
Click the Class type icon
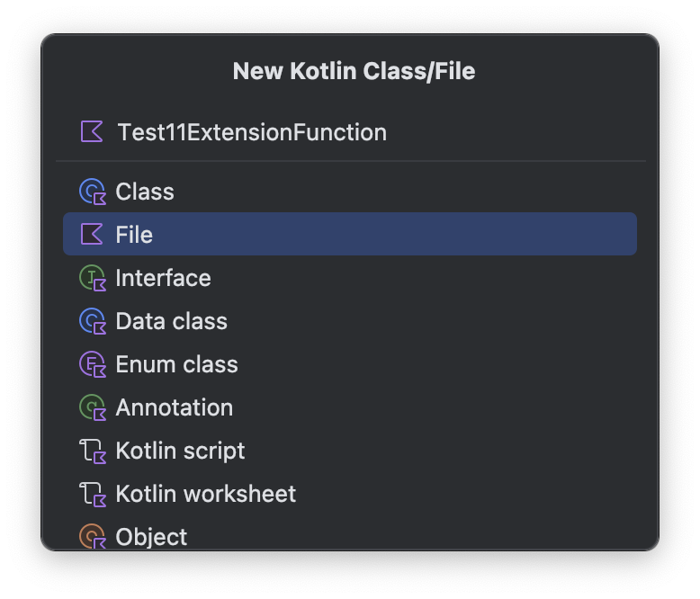pyautogui.click(x=93, y=192)
